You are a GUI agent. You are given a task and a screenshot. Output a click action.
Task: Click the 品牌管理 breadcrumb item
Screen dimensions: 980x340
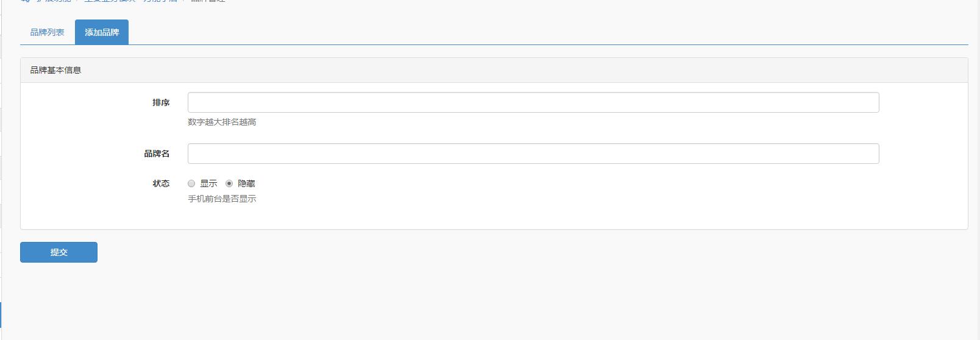pos(208,1)
